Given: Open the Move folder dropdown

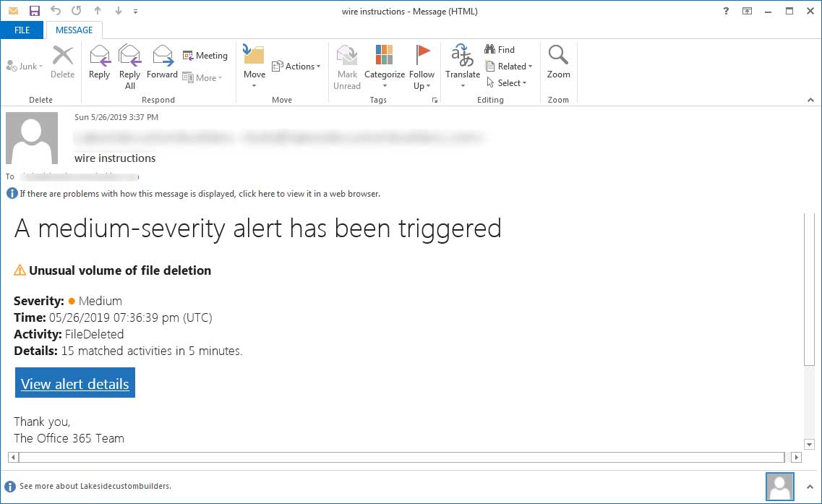Looking at the screenshot, I should click(254, 66).
